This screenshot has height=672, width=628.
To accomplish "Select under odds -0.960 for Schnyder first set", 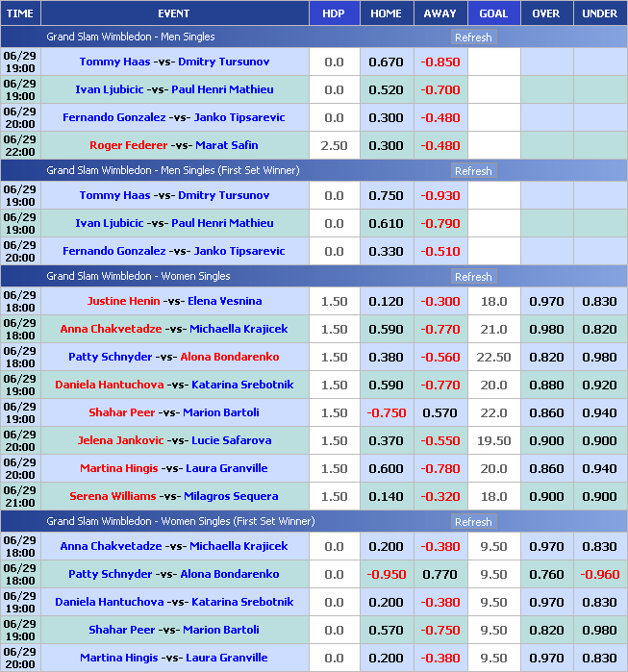I will pos(600,574).
